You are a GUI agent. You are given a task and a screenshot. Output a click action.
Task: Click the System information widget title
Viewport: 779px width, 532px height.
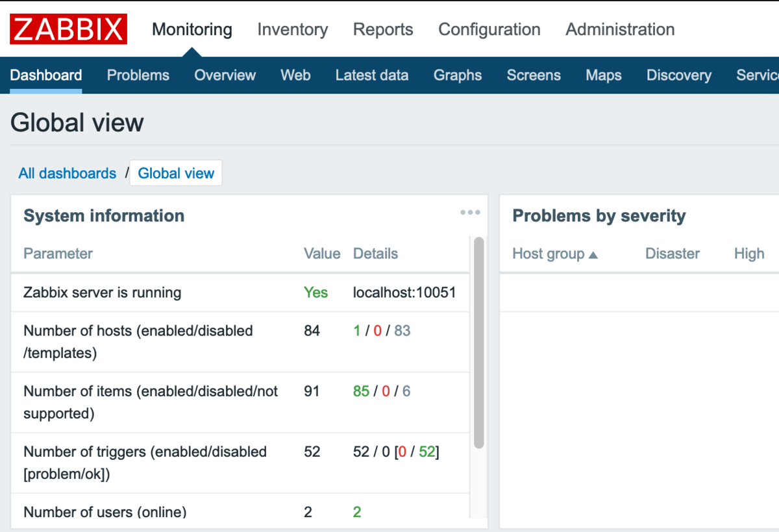[x=104, y=216]
